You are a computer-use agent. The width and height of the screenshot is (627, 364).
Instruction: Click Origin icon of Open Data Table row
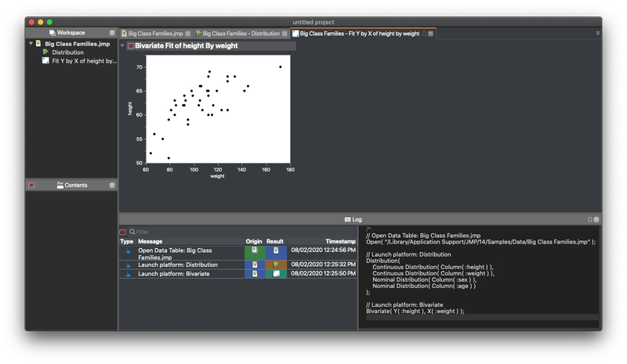(255, 250)
